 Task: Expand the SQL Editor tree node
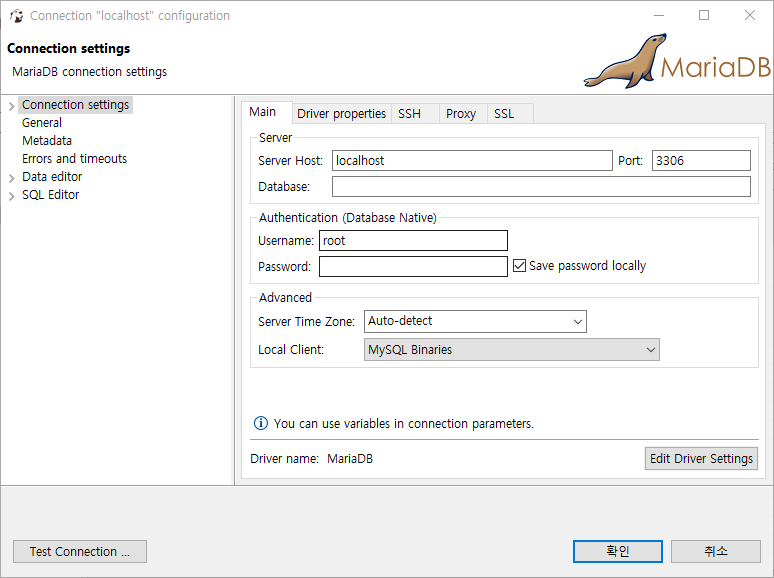11,196
